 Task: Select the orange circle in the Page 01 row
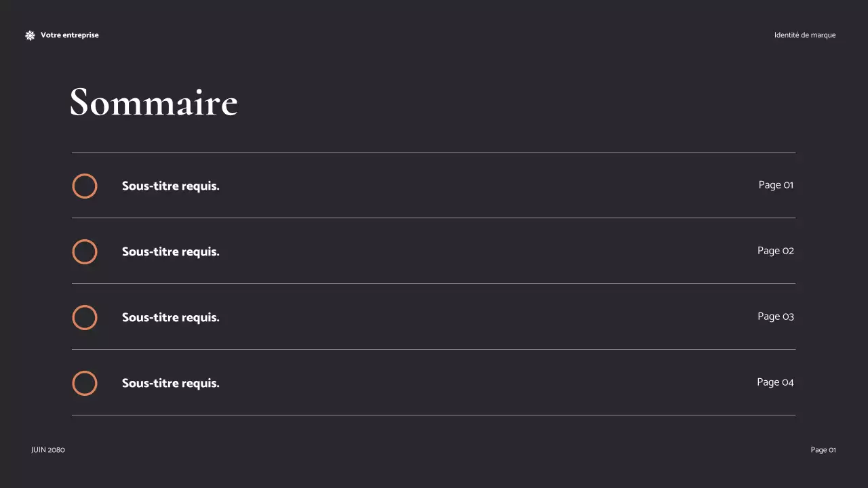85,186
